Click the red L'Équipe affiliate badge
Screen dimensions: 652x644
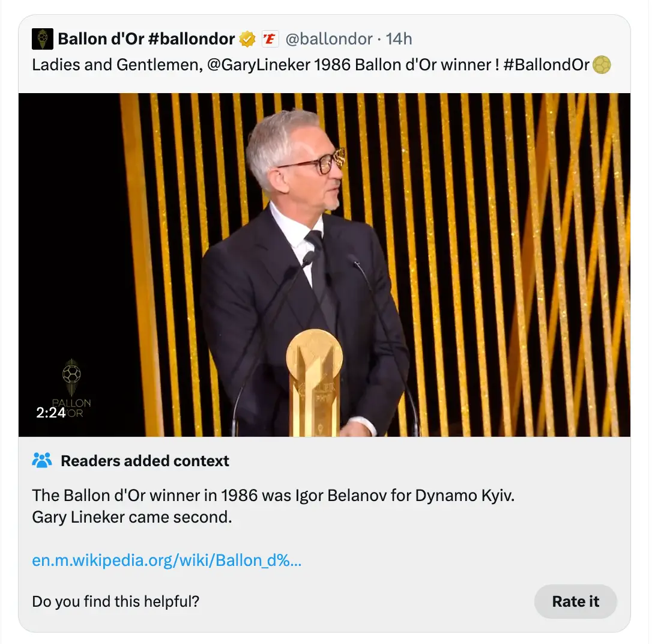(271, 38)
